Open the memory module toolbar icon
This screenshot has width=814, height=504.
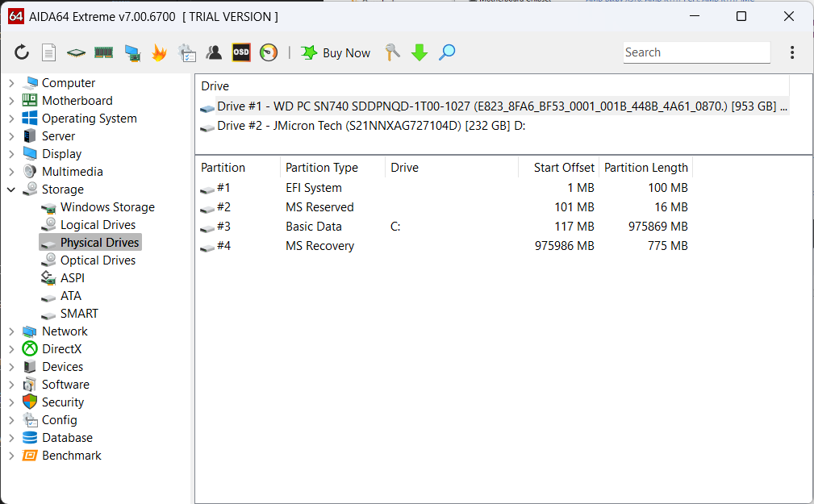(104, 52)
